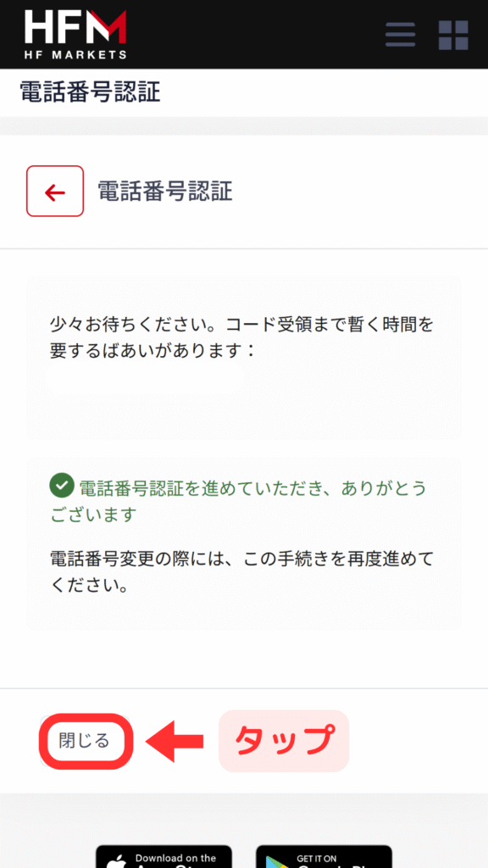Open the four-square grid apps icon
Viewport: 488px width, 868px height.
tap(453, 36)
